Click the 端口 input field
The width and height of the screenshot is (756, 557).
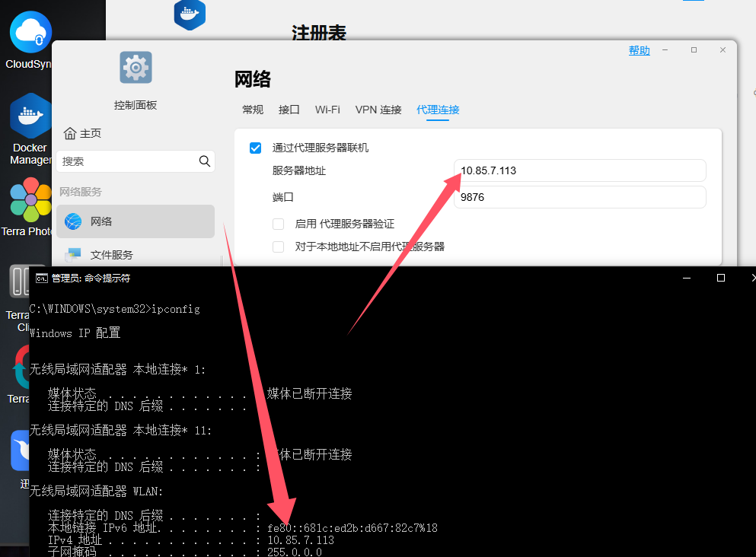(x=580, y=197)
